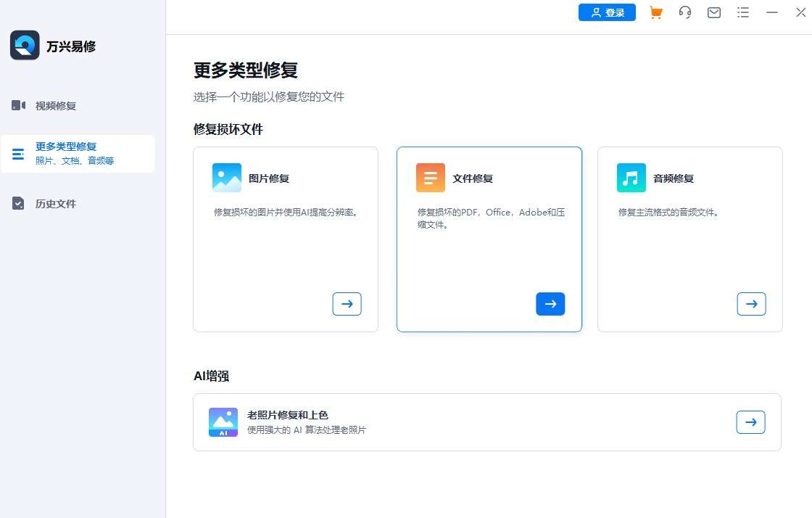Open the mail envelope icon
The image size is (812, 518).
[x=714, y=12]
